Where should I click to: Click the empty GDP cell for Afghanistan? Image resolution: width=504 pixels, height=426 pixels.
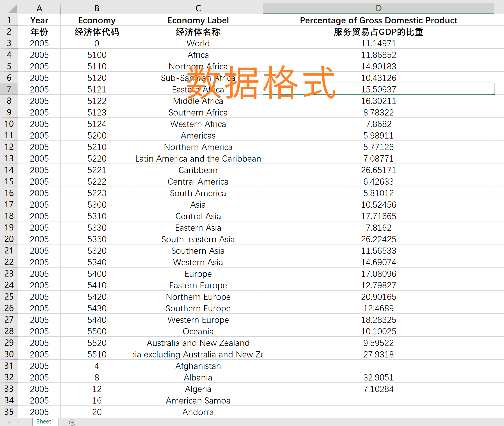tap(378, 366)
